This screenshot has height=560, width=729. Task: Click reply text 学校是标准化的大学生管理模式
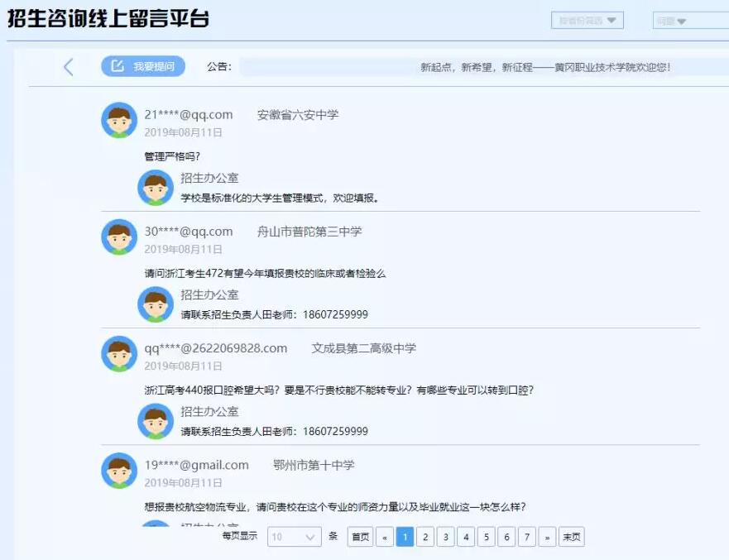click(280, 198)
